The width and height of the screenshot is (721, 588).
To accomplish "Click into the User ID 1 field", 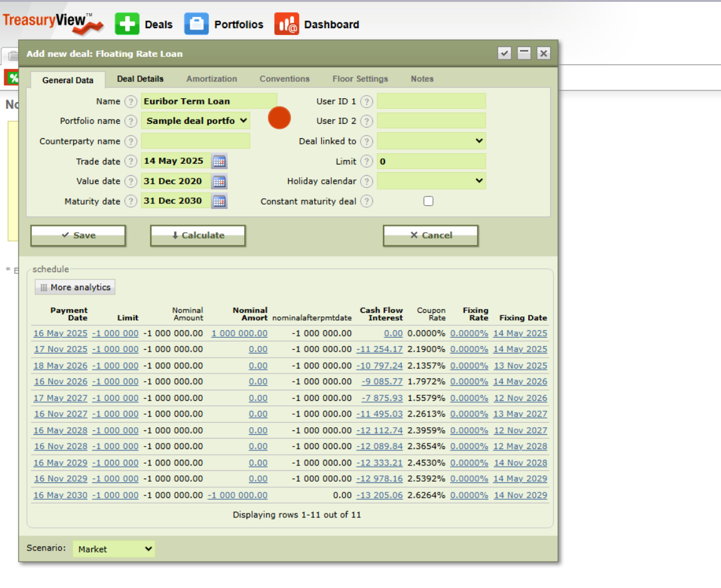I will click(x=431, y=101).
